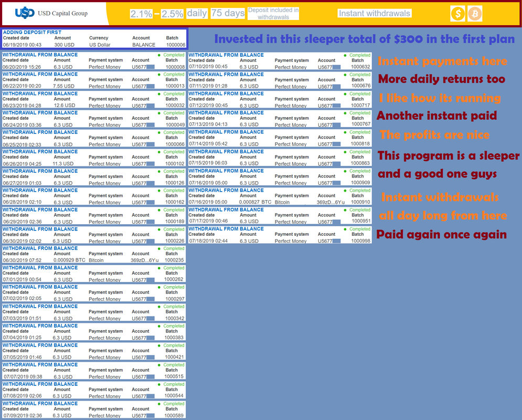
Task: Click batch number 1000126
Action: point(175,183)
